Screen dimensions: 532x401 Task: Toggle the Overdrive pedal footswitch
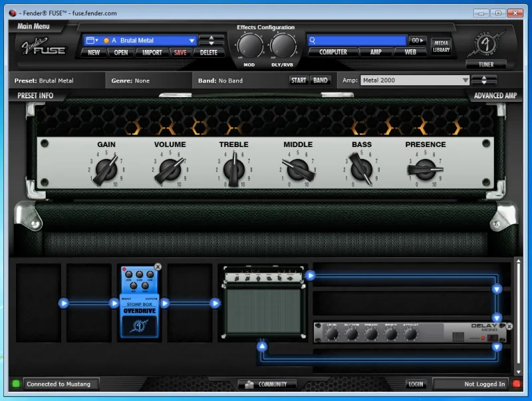[x=140, y=327]
